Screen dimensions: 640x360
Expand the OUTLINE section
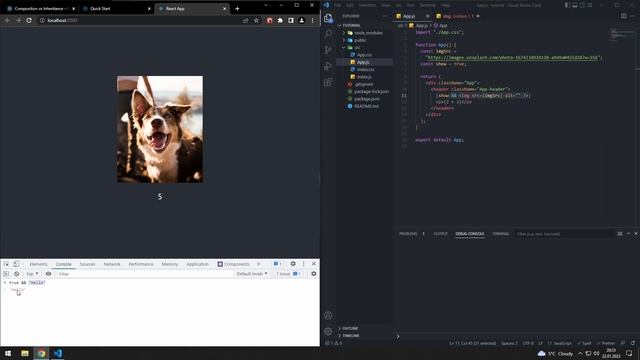[x=348, y=328]
